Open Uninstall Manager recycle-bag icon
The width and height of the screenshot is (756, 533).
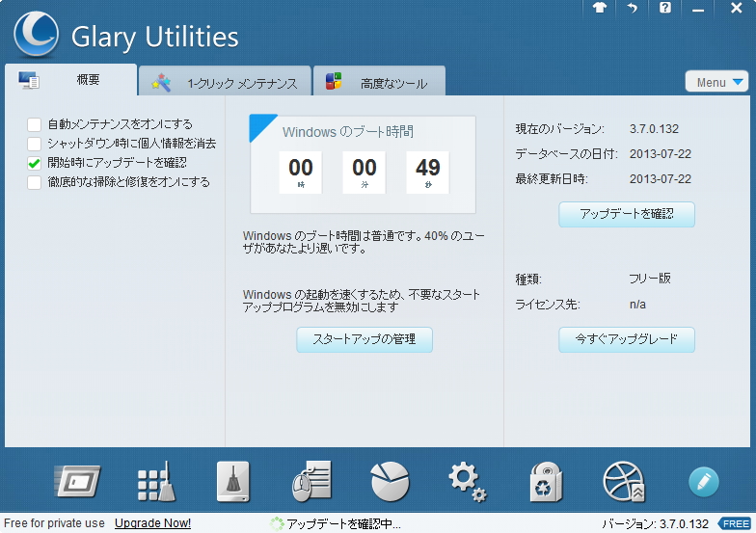point(546,482)
